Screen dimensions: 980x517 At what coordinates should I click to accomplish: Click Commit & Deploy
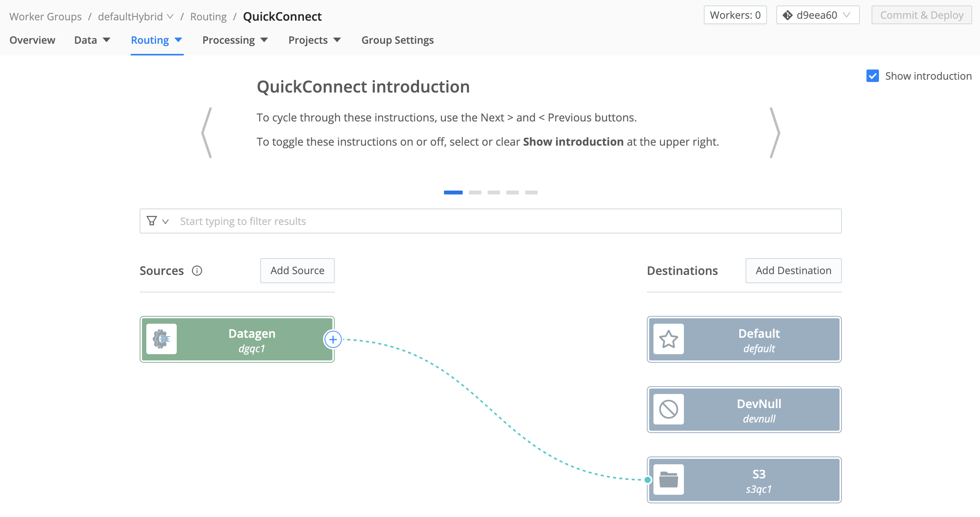pyautogui.click(x=921, y=15)
